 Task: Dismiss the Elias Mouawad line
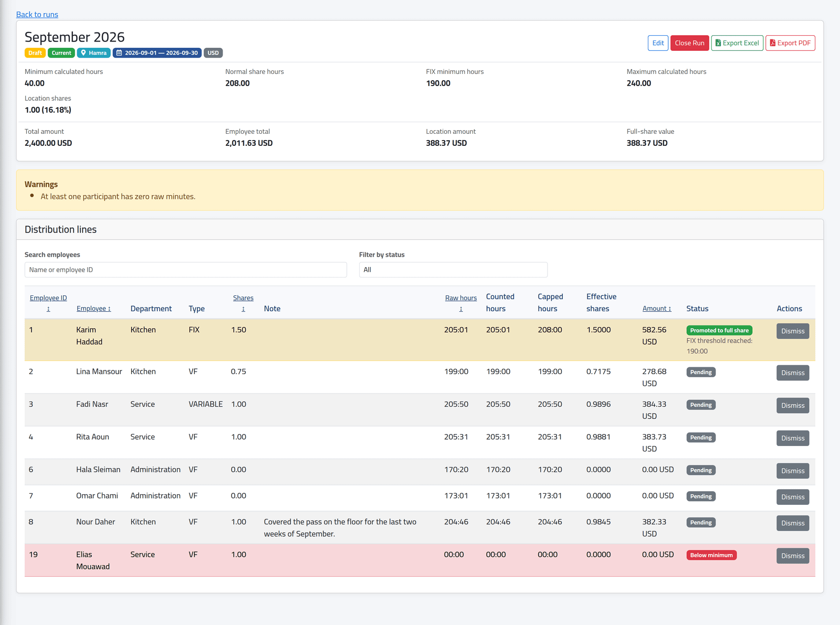pos(793,556)
